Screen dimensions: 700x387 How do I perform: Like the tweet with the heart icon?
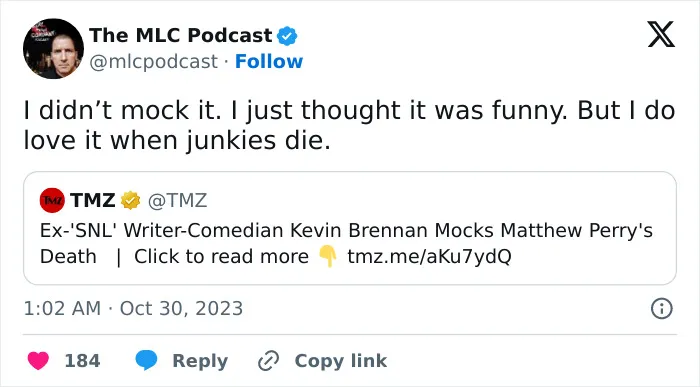pyautogui.click(x=38, y=361)
